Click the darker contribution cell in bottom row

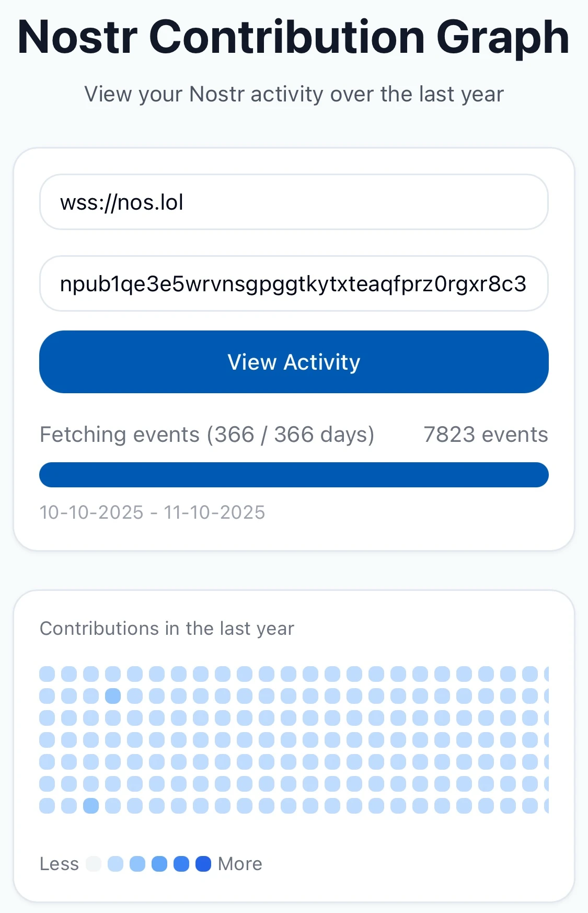coord(91,806)
